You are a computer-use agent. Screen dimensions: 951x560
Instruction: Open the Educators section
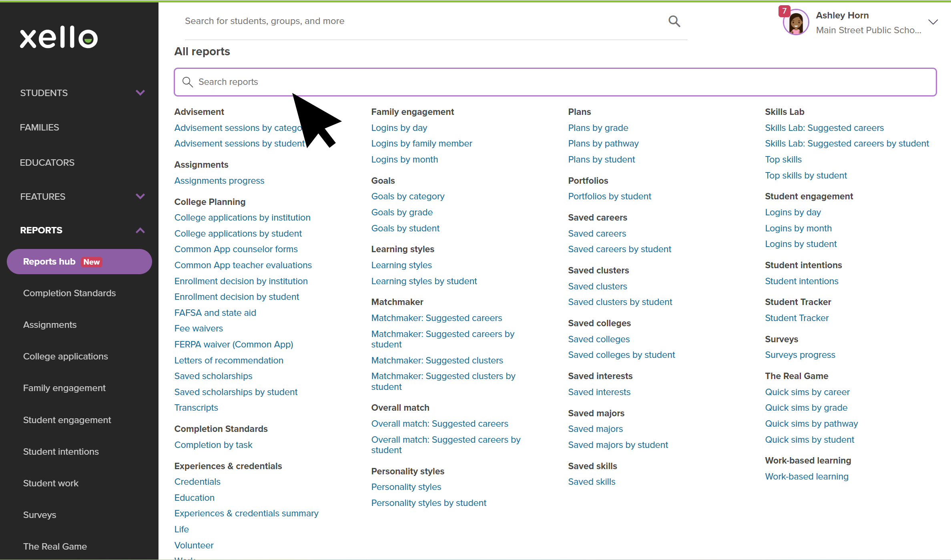pyautogui.click(x=47, y=163)
